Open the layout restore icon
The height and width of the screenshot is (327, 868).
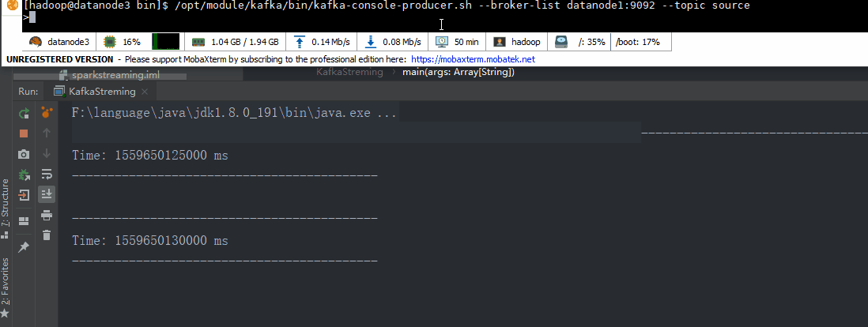coord(24,220)
